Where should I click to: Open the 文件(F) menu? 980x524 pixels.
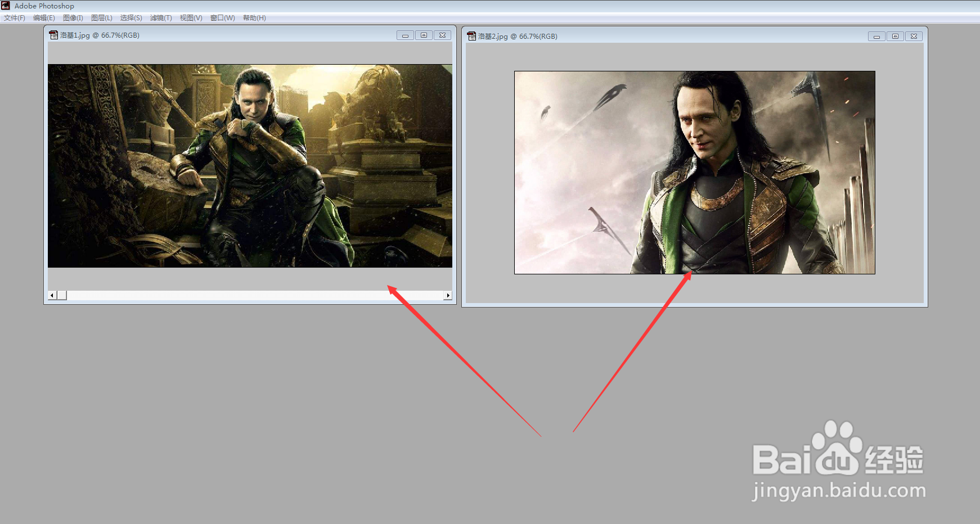tap(15, 18)
